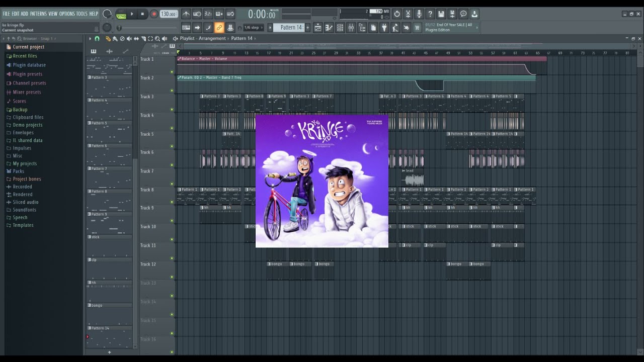Click the project files copy icon
Image resolution: width=644 pixels, height=362 pixels.
click(373, 28)
